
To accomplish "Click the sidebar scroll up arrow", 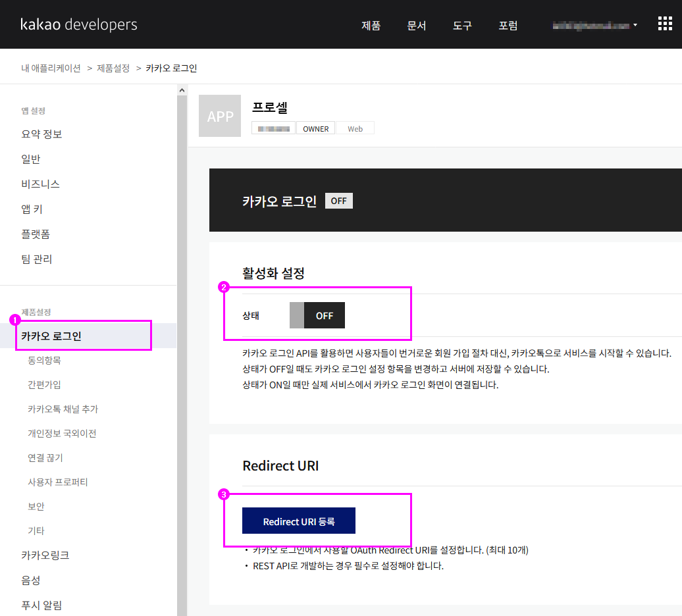I will click(182, 90).
